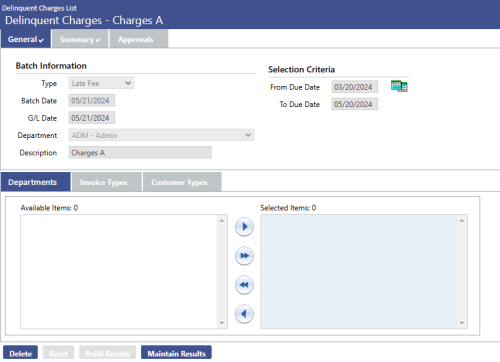
Task: Move selected item left with single arrow
Action: click(x=244, y=314)
